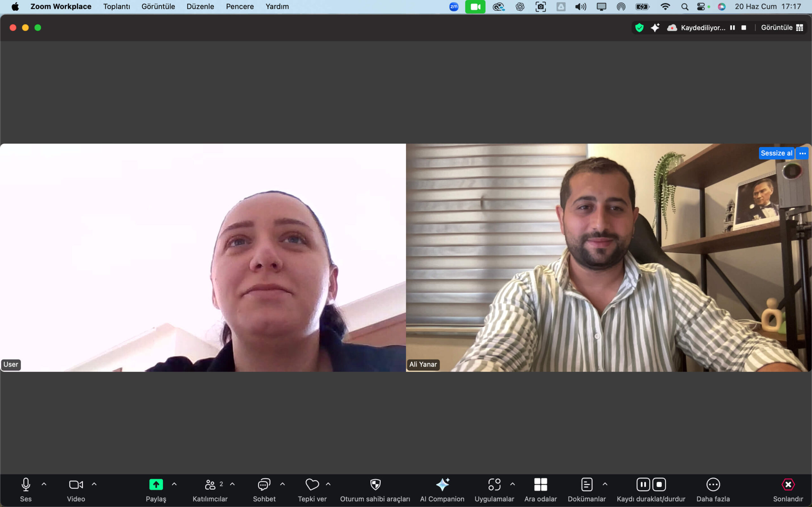Screen dimensions: 812x507
Task: Click the green encryption shield icon
Action: (639, 28)
